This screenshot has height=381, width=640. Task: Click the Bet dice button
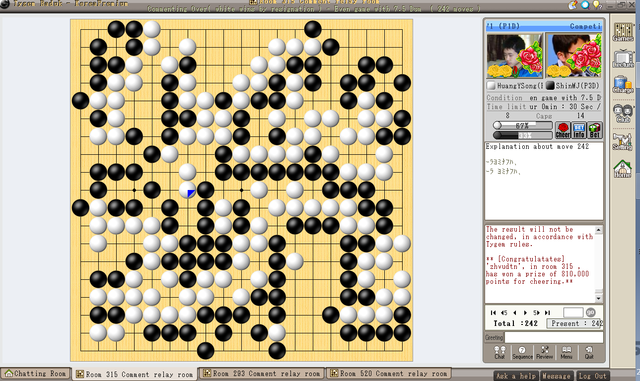[x=595, y=130]
